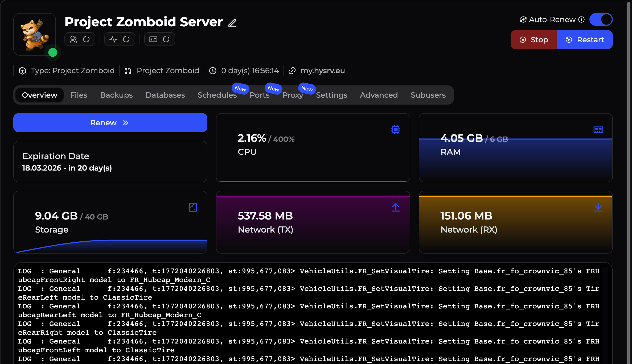Click the upload arrow on Network TX card
The height and width of the screenshot is (364, 632).
396,208
